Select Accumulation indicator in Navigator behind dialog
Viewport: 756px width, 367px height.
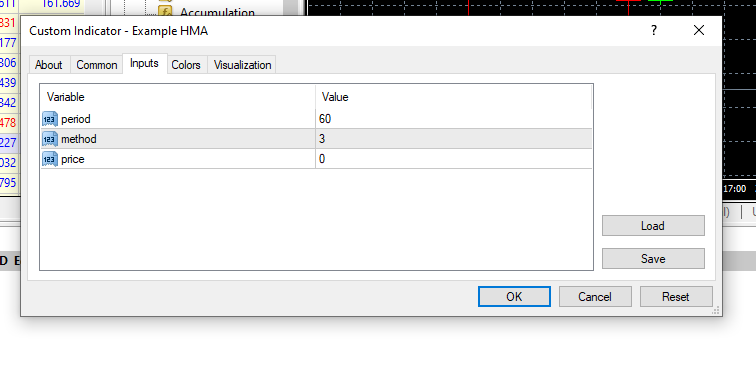click(217, 12)
